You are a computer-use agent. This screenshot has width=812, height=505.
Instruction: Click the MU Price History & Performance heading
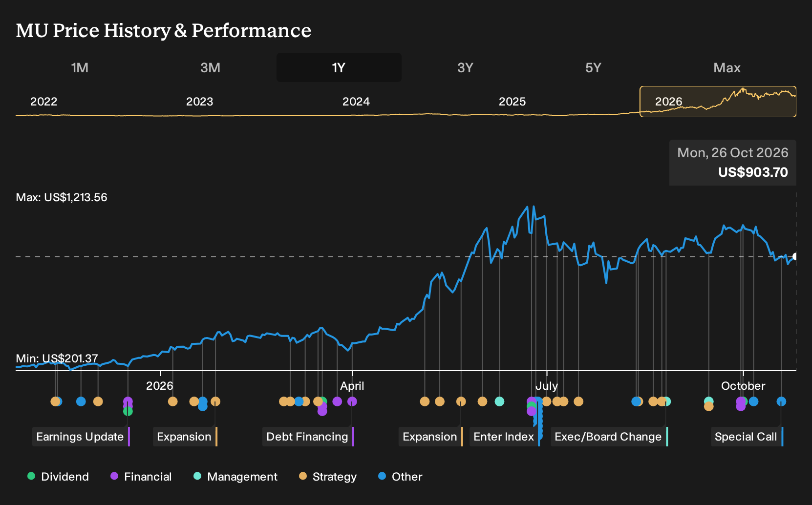click(164, 30)
